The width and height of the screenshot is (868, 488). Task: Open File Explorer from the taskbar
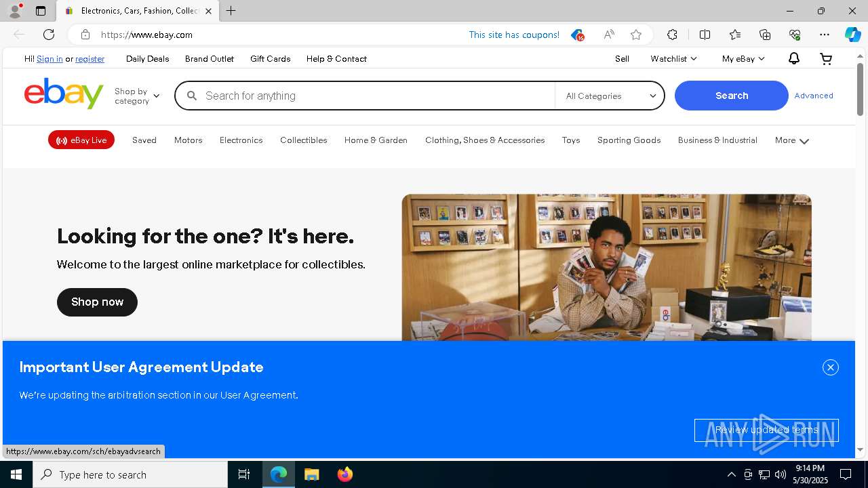click(312, 474)
